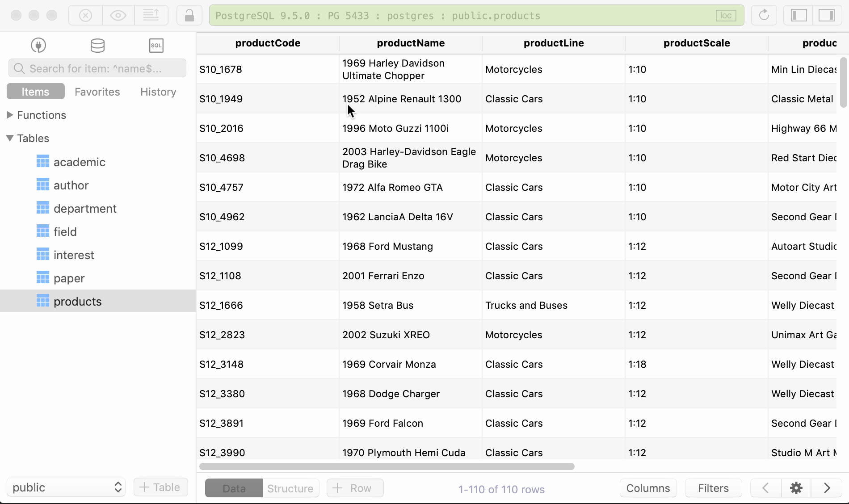This screenshot has height=504, width=849.
Task: Go to next page of rows
Action: (x=827, y=488)
